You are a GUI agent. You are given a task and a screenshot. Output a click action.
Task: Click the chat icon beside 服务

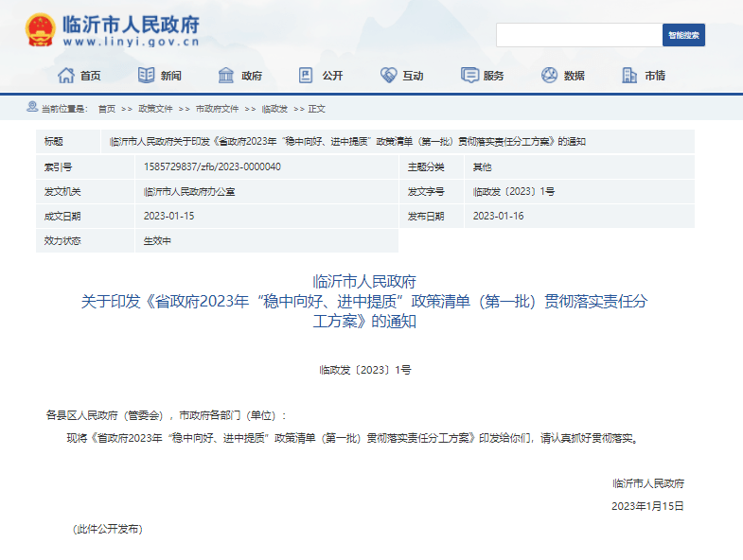click(x=469, y=76)
